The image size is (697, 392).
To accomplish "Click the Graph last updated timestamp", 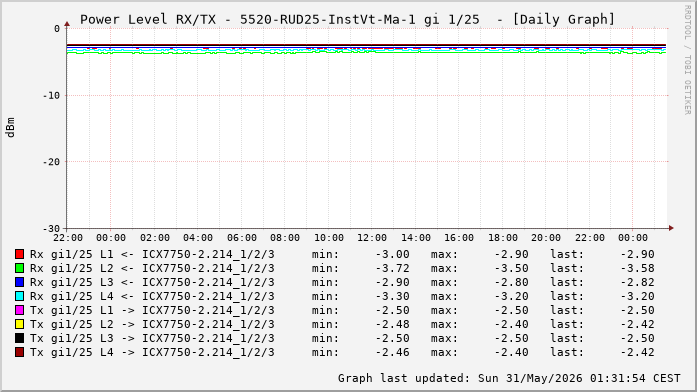I will (x=509, y=378).
